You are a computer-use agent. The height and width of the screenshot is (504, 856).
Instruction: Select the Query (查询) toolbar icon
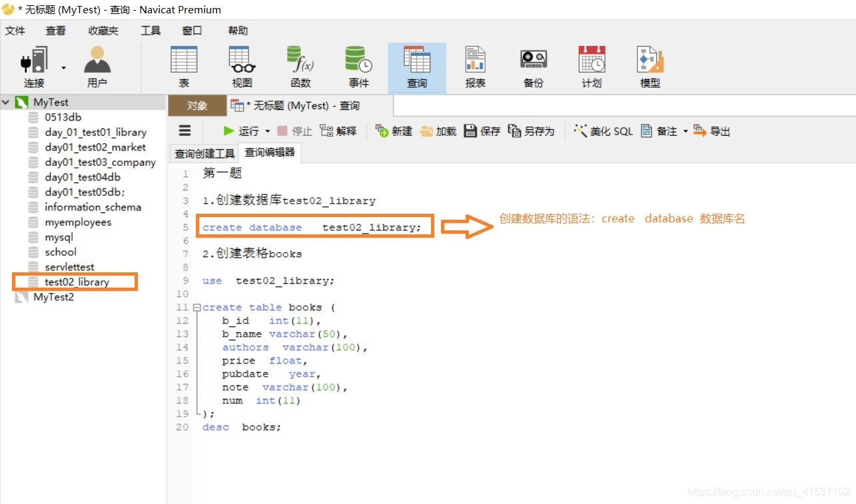coord(417,67)
